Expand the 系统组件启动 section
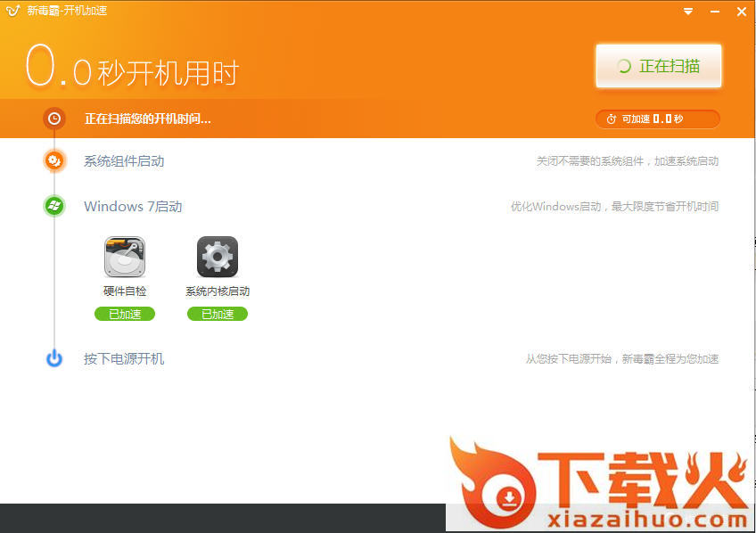The width and height of the screenshot is (756, 533). click(x=124, y=161)
